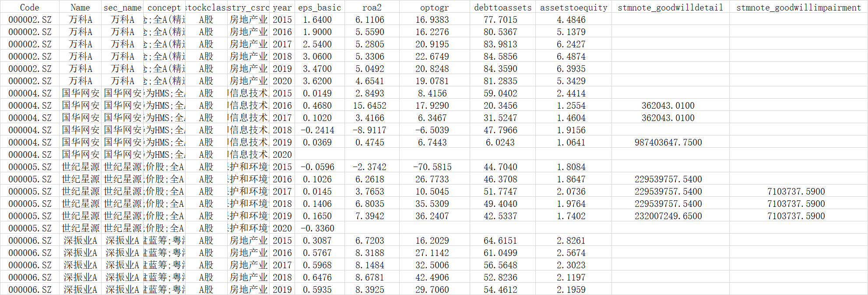Screen dimensions: 868x295
Task: Click roa2 value 5.0492
Action: point(370,69)
